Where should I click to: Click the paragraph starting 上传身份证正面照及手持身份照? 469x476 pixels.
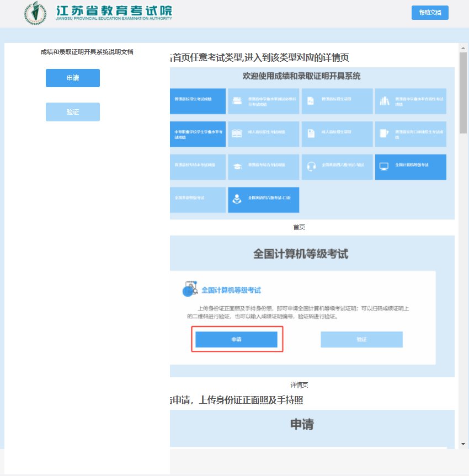298,312
